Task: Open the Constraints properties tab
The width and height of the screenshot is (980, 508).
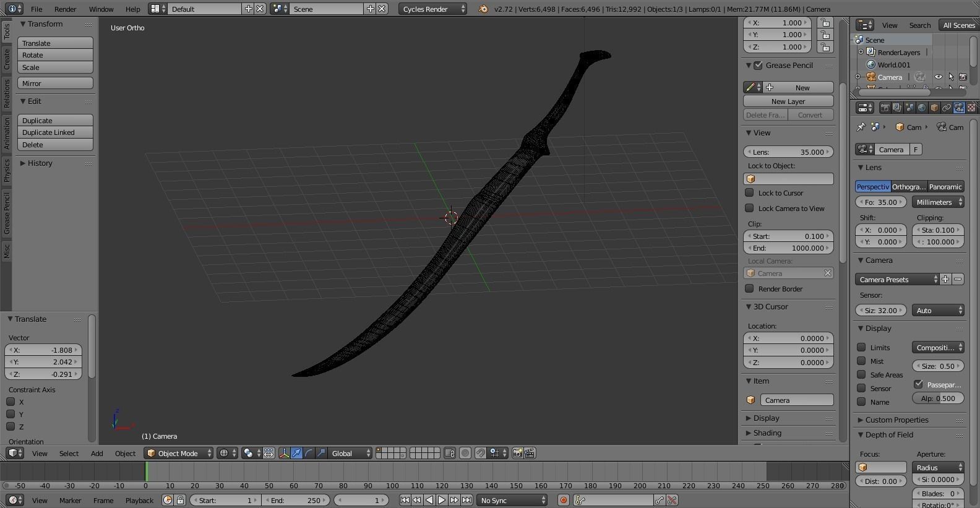Action: pyautogui.click(x=947, y=108)
